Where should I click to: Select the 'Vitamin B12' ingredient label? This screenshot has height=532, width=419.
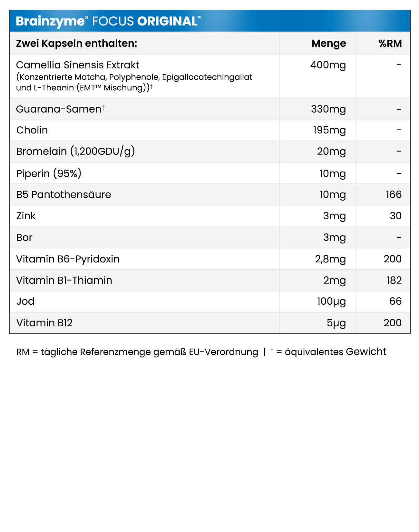click(44, 323)
